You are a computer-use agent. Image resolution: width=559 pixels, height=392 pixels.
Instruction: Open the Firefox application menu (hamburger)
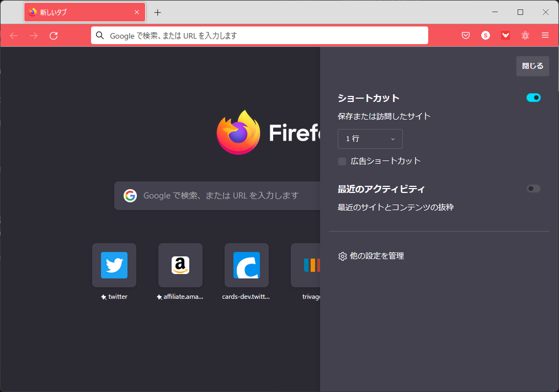545,35
